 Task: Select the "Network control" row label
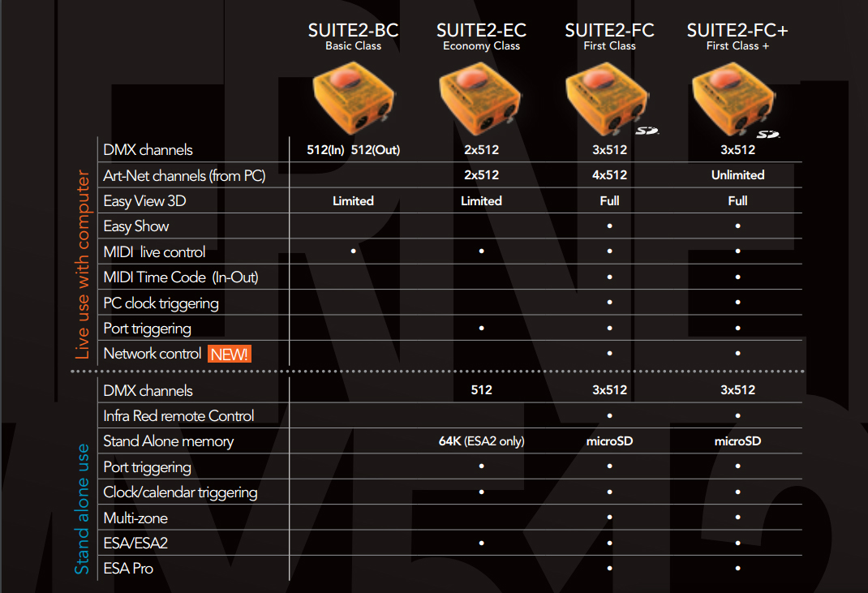(x=152, y=354)
